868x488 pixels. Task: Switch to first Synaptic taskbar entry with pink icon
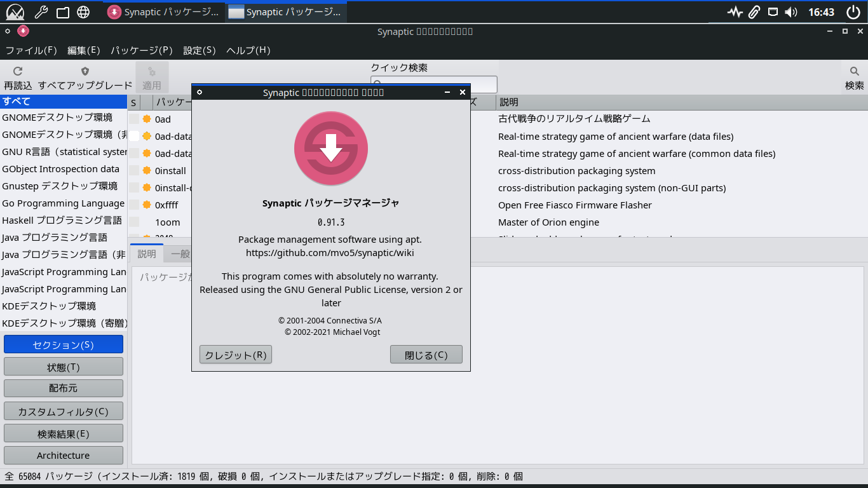164,11
